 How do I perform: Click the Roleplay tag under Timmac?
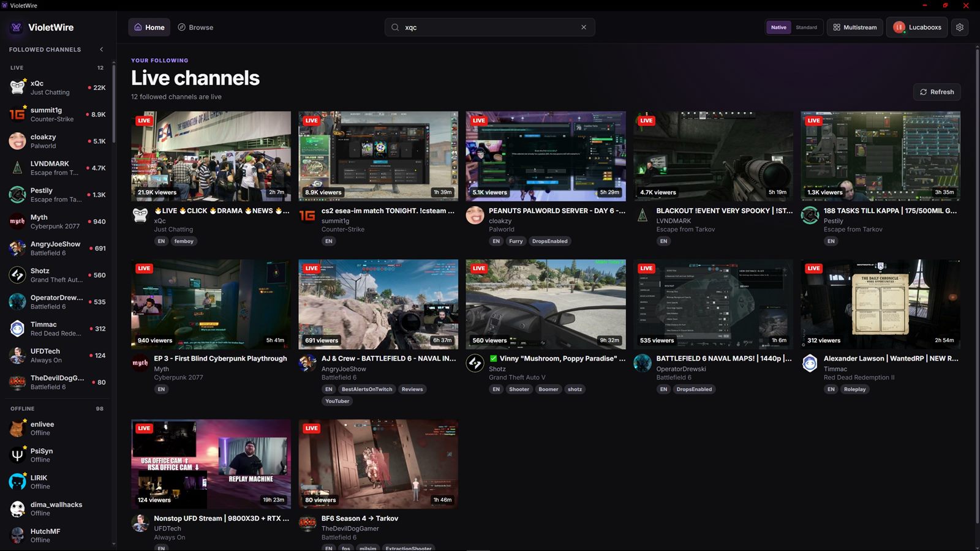(x=854, y=389)
